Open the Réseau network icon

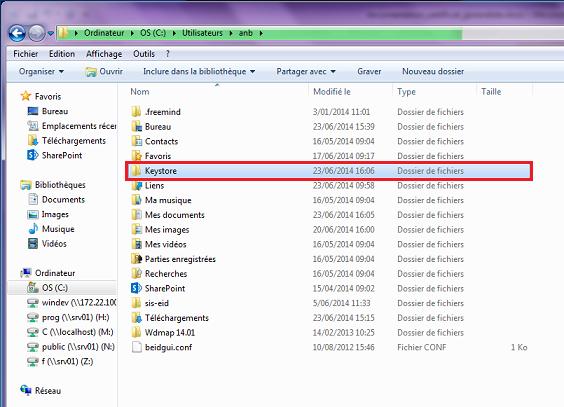26,390
